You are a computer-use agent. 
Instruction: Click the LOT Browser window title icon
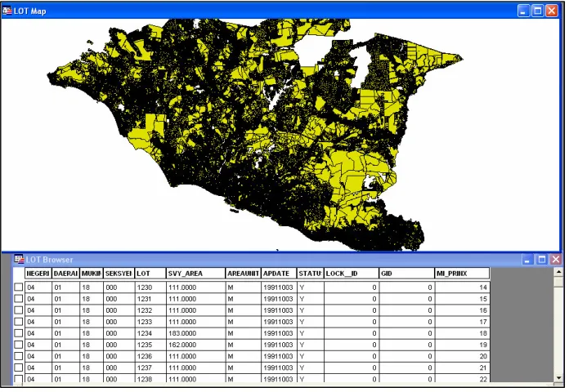point(20,259)
